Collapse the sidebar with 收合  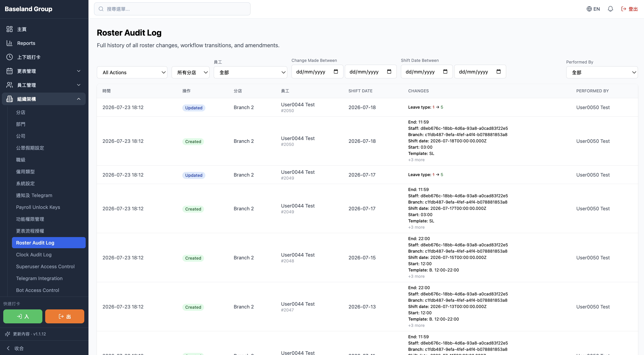[x=16, y=348]
